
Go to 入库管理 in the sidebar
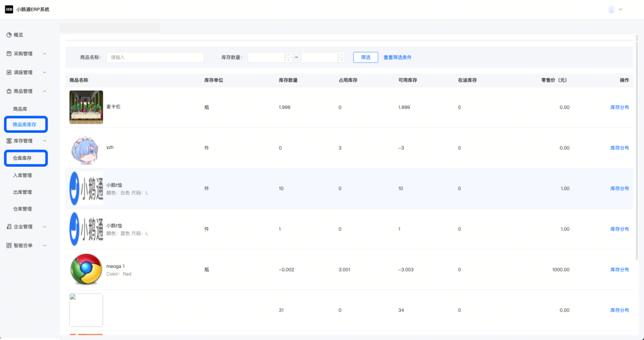tap(22, 176)
